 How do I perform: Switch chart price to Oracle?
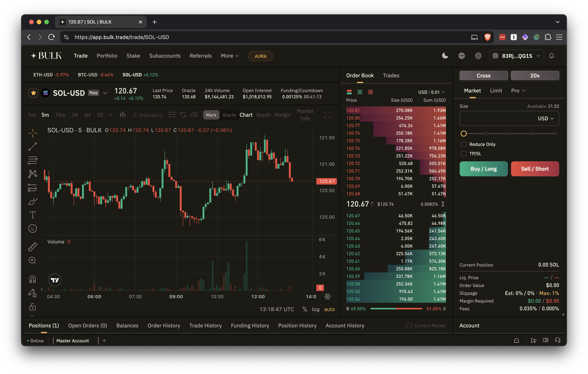[x=229, y=115]
